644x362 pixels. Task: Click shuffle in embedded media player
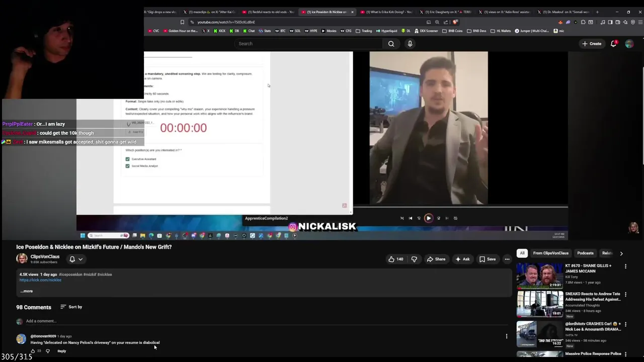point(401,218)
